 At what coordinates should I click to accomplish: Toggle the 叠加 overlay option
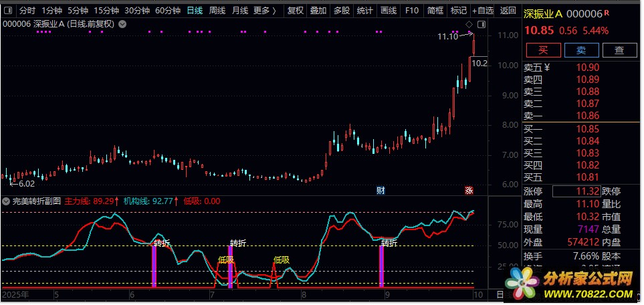click(318, 11)
